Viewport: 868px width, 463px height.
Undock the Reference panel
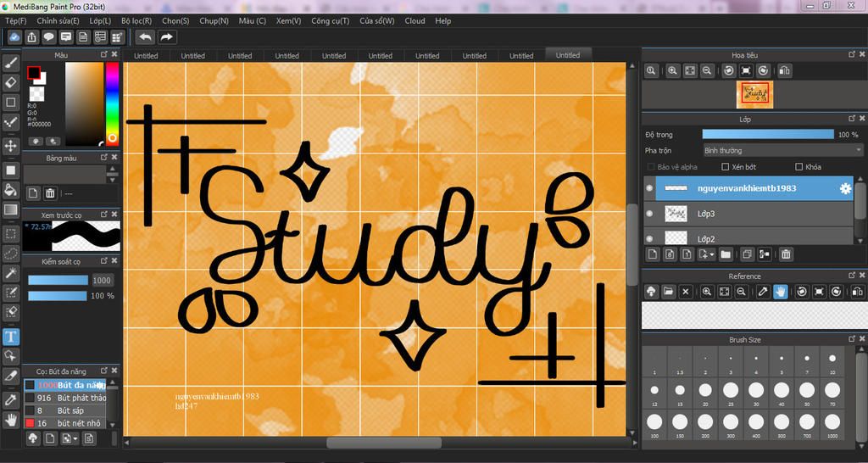click(852, 276)
